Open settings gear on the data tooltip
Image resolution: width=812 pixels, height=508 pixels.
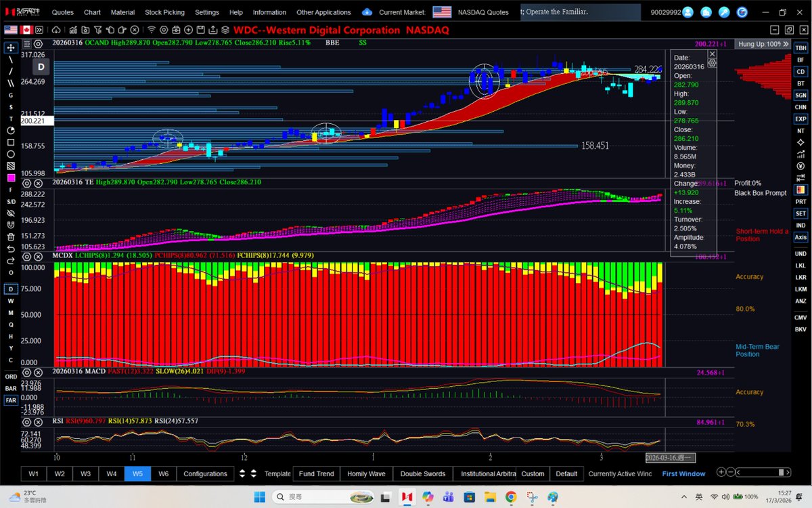click(x=712, y=62)
